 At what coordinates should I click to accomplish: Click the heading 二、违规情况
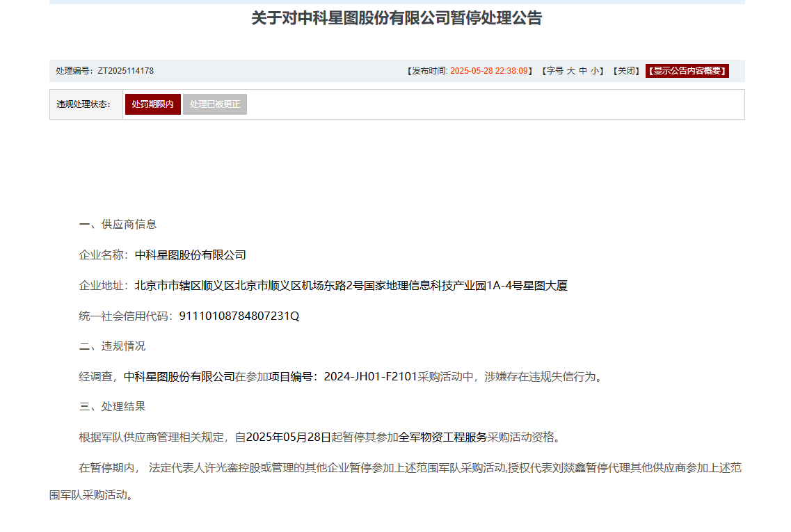tap(113, 346)
